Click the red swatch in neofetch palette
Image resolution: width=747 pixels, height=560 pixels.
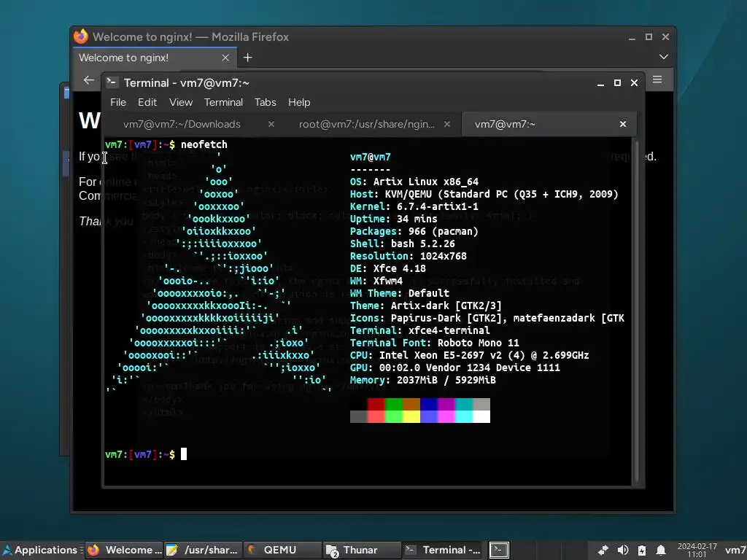coord(376,404)
